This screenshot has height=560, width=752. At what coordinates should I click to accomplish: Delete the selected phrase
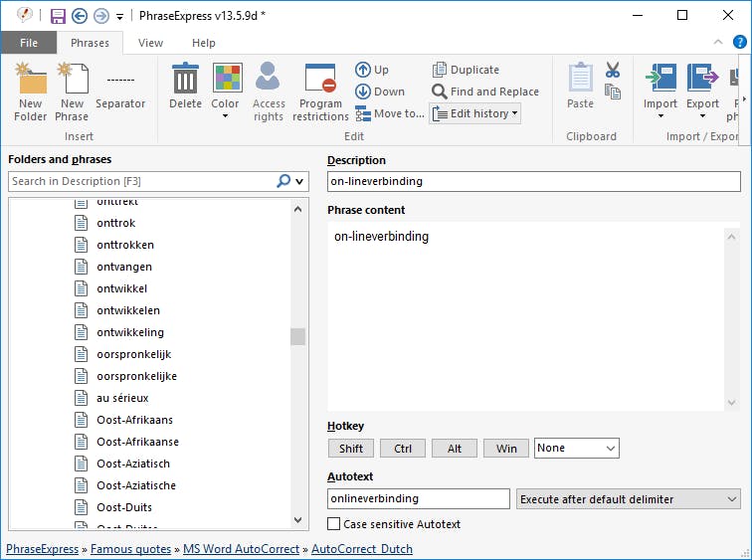[185, 87]
